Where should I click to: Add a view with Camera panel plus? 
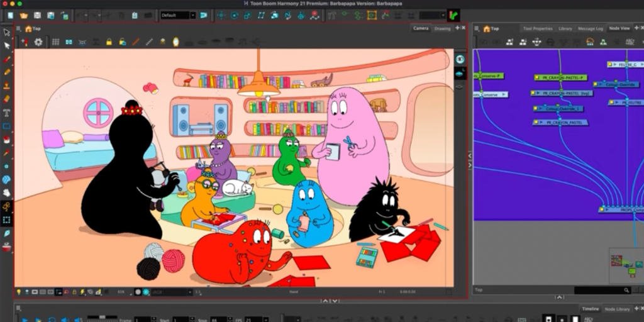[457, 28]
